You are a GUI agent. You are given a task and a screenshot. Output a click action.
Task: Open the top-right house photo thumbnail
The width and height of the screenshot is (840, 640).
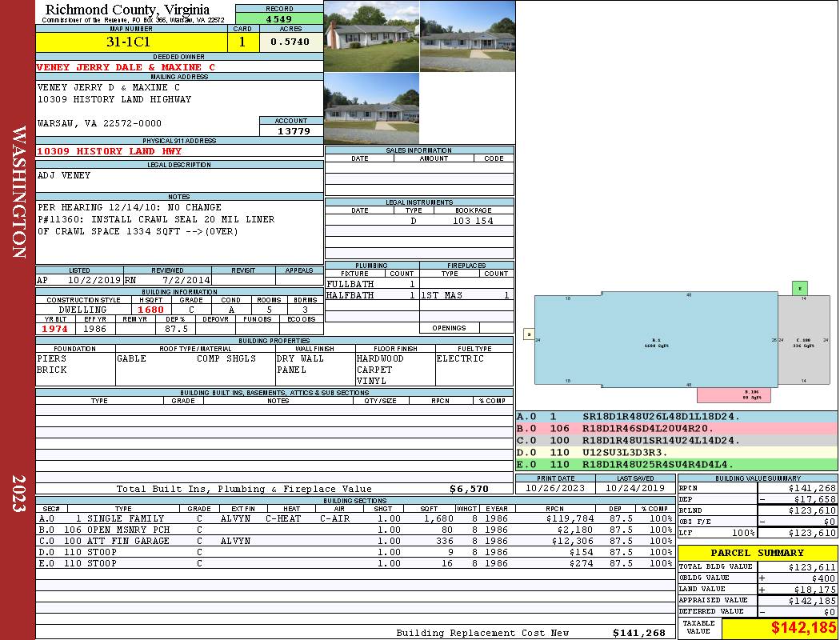coord(467,37)
